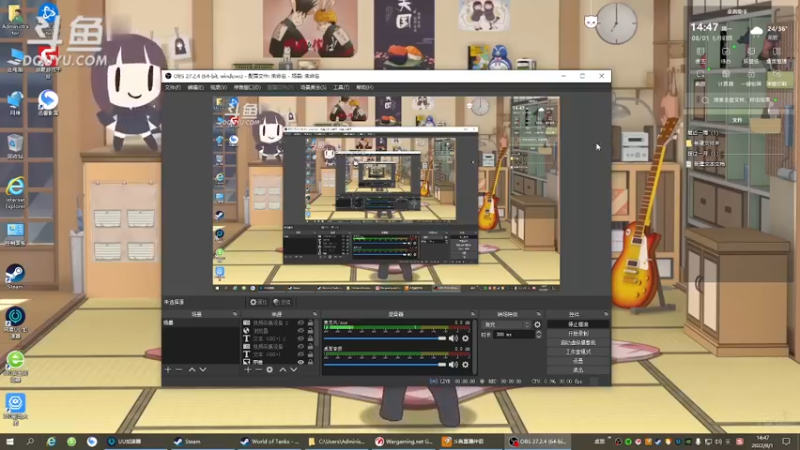Open the notification center icon on the taskbar
Image resolution: width=800 pixels, height=450 pixels.
pyautogui.click(x=786, y=442)
